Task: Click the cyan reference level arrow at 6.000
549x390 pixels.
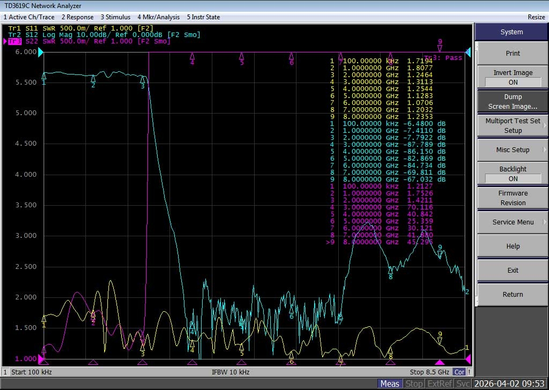Action: [x=41, y=53]
